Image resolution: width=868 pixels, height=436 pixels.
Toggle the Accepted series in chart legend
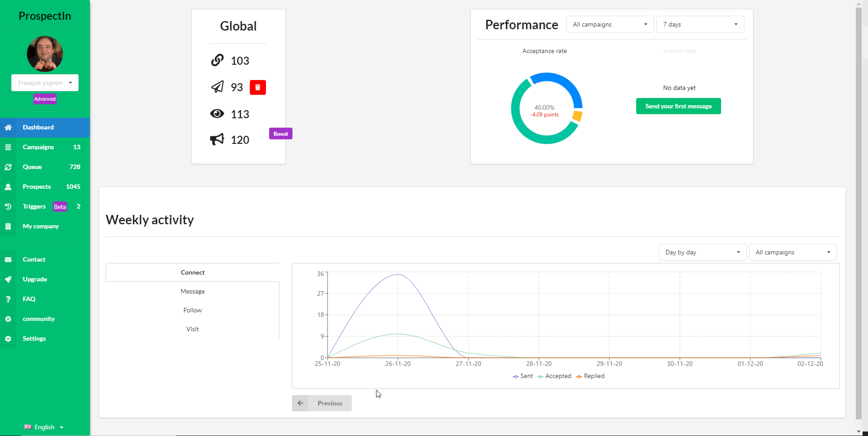click(554, 376)
